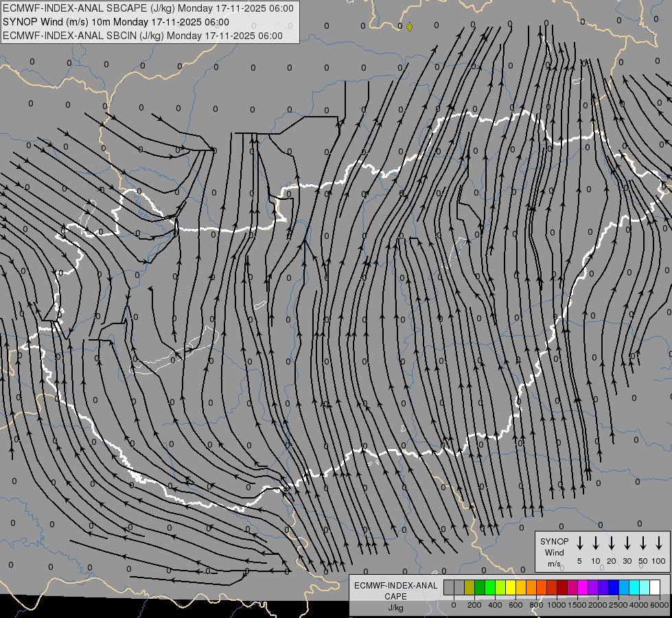Click the 800 label on CAPE scale
Viewport: 672px width, 618px height.
(536, 605)
